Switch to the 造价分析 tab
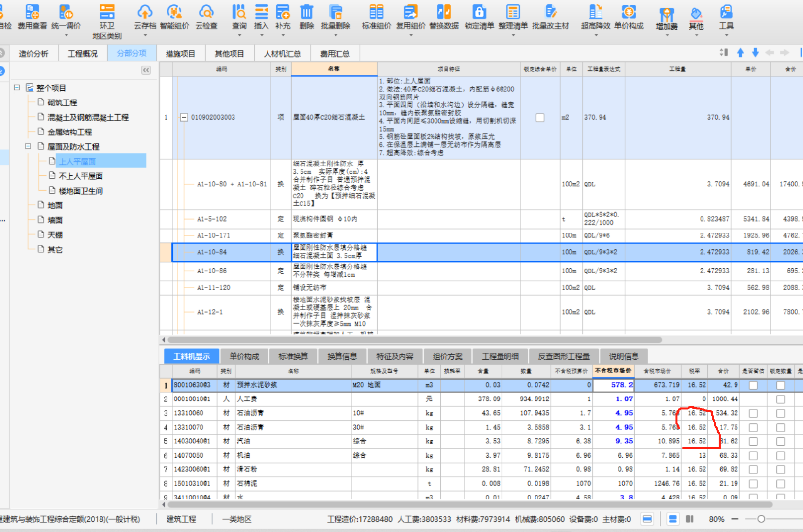 coord(33,54)
